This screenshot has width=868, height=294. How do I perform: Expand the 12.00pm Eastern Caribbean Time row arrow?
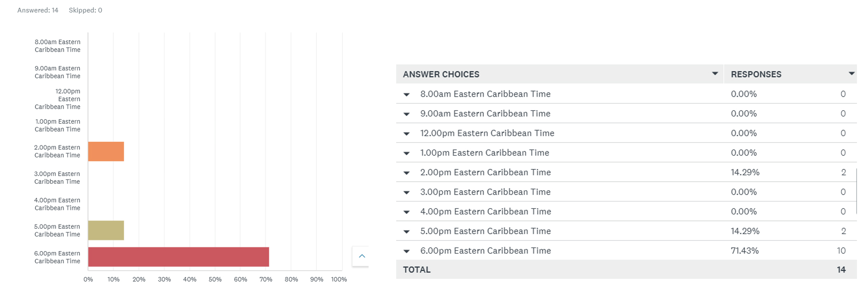pyautogui.click(x=406, y=134)
